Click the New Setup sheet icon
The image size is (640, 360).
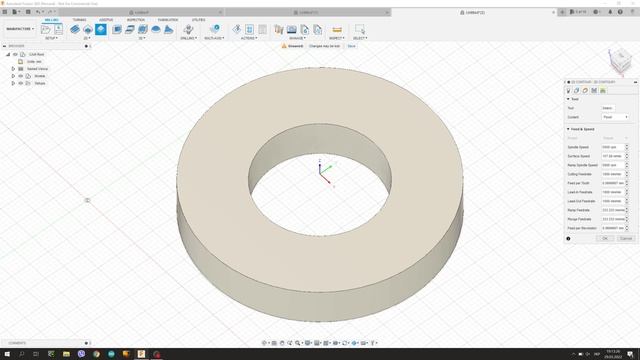pyautogui.click(x=58, y=29)
